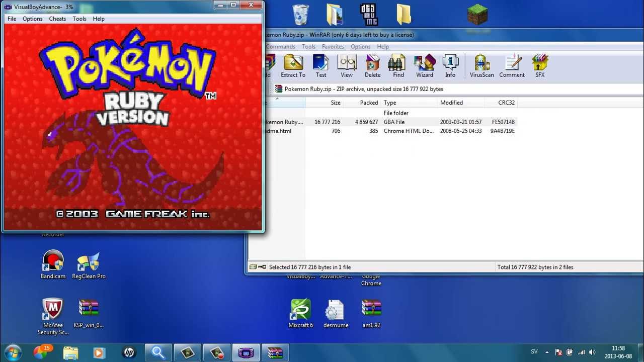Click Extract To icon in WinRAR toolbar
The height and width of the screenshot is (362, 644).
293,66
